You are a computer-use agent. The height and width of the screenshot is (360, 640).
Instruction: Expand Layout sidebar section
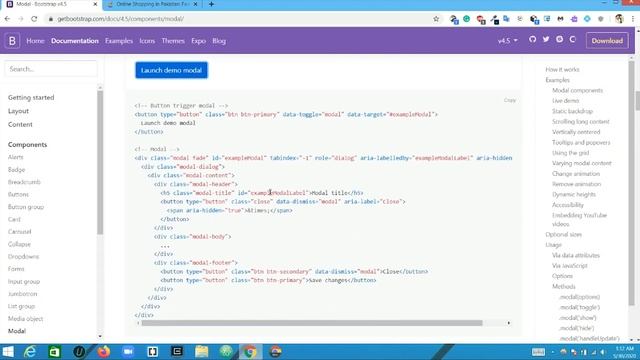click(x=18, y=111)
